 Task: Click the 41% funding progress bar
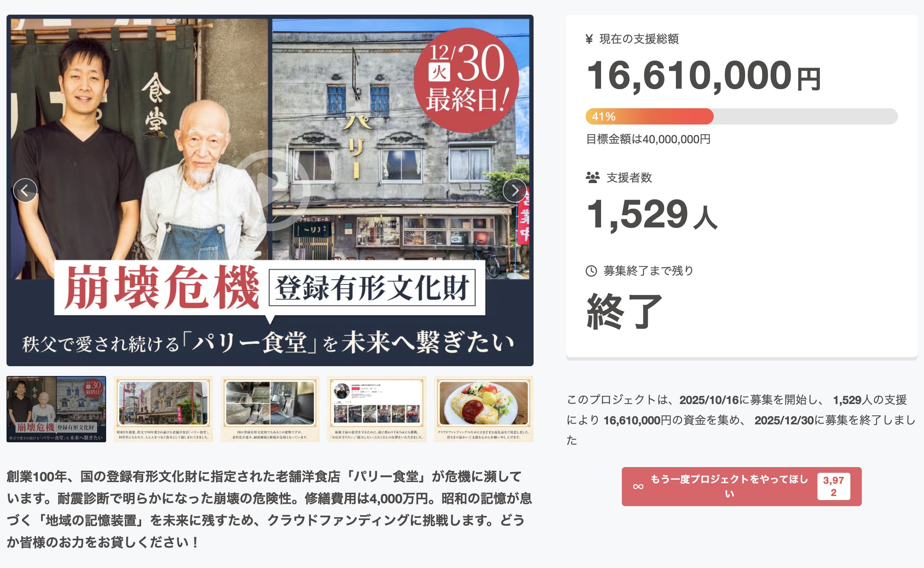click(741, 116)
